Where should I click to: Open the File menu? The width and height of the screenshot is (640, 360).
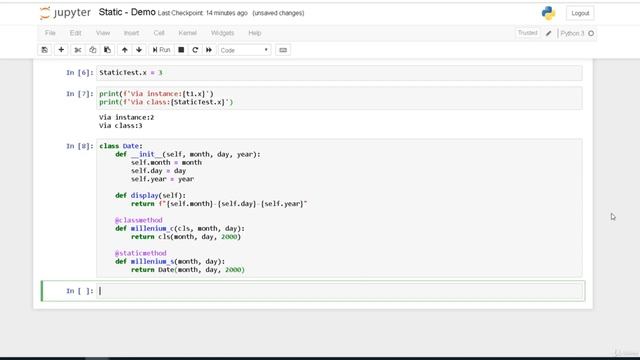tap(50, 33)
